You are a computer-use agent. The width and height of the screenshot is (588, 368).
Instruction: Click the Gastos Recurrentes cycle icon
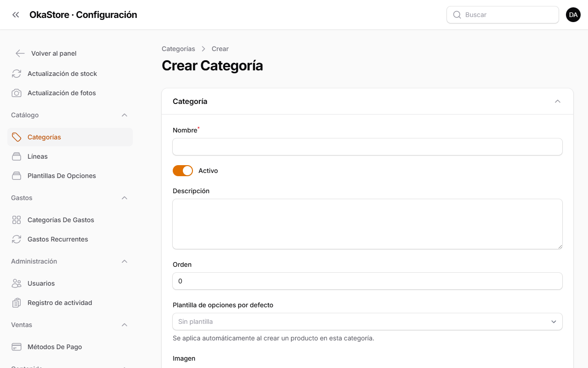[17, 239]
